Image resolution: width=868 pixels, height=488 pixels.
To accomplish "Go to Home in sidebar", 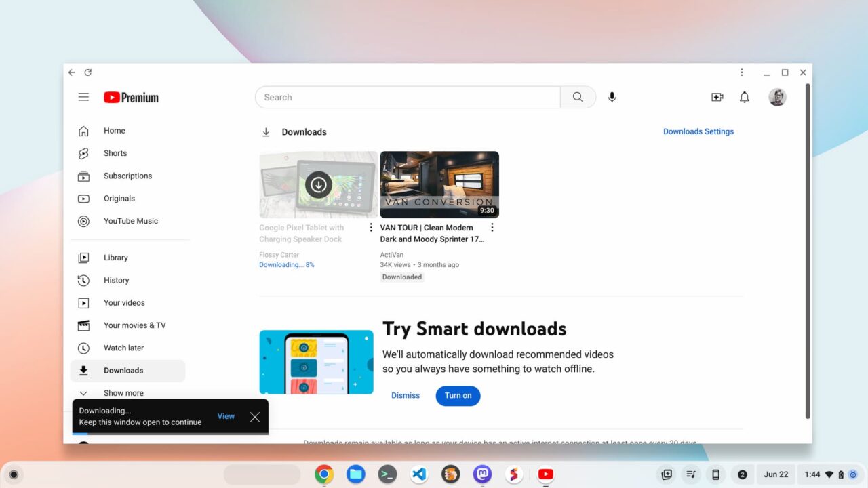I will [127, 131].
